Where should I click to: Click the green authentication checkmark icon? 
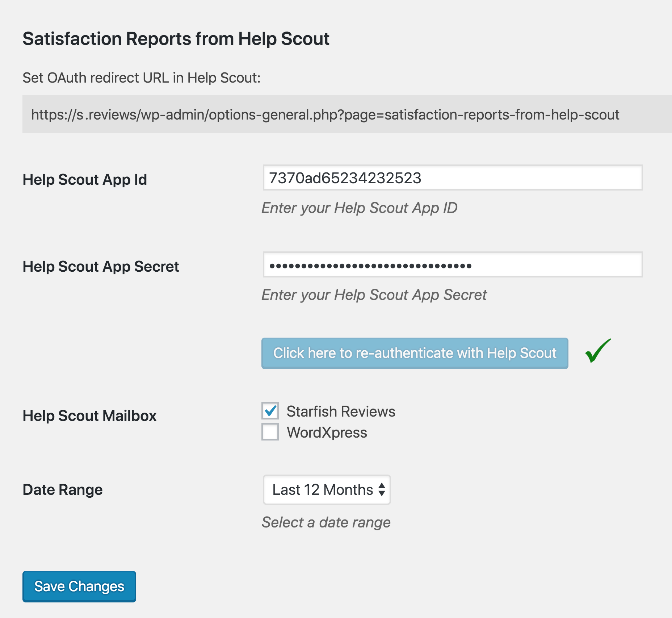point(598,351)
